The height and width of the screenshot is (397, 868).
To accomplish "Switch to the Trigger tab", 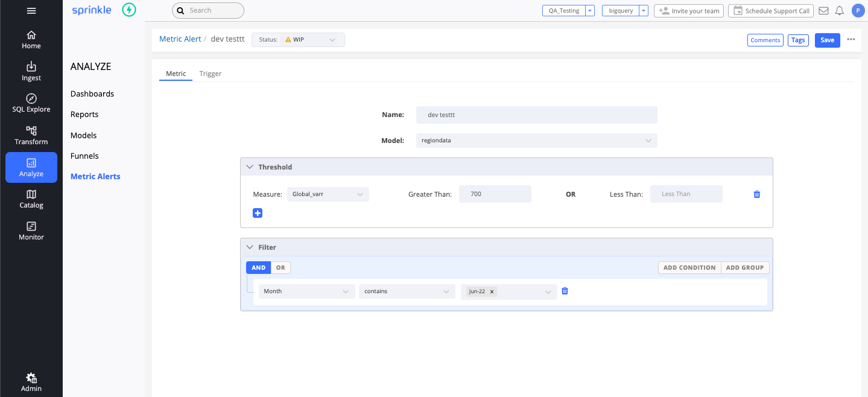I will [211, 74].
